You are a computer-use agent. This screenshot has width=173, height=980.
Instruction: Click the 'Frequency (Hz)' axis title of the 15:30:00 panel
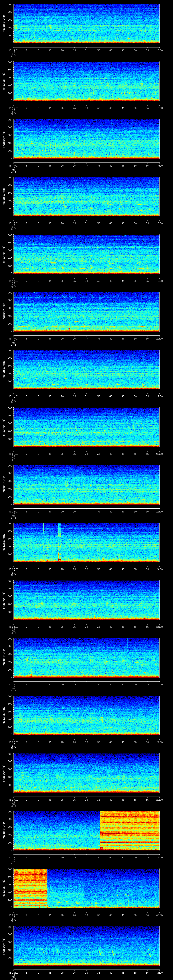click(4, 946)
